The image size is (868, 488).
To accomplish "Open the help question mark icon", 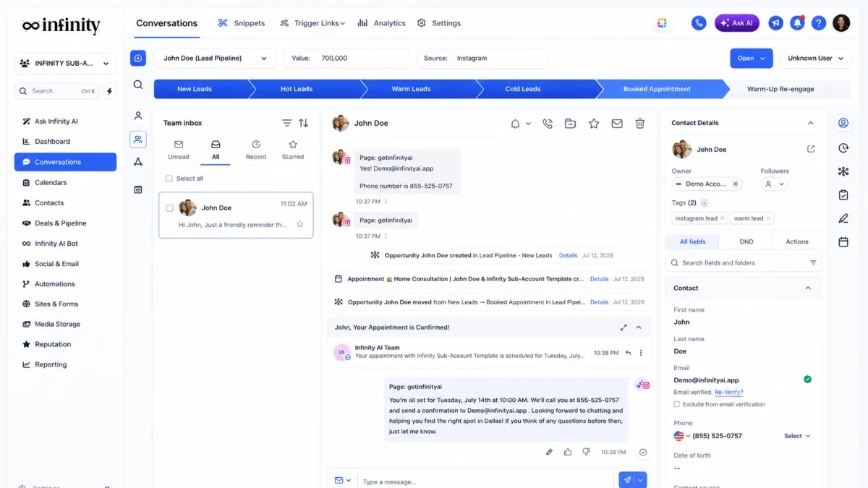I will pos(819,23).
